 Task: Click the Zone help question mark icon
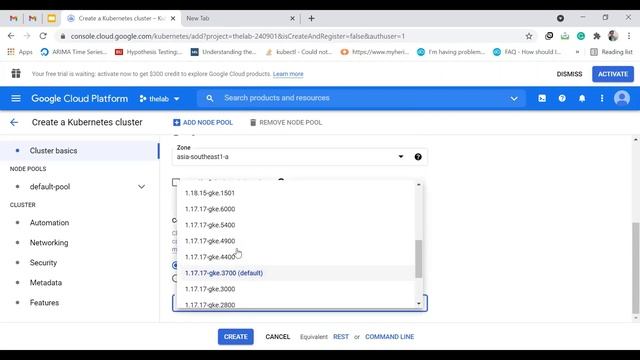[x=418, y=157]
